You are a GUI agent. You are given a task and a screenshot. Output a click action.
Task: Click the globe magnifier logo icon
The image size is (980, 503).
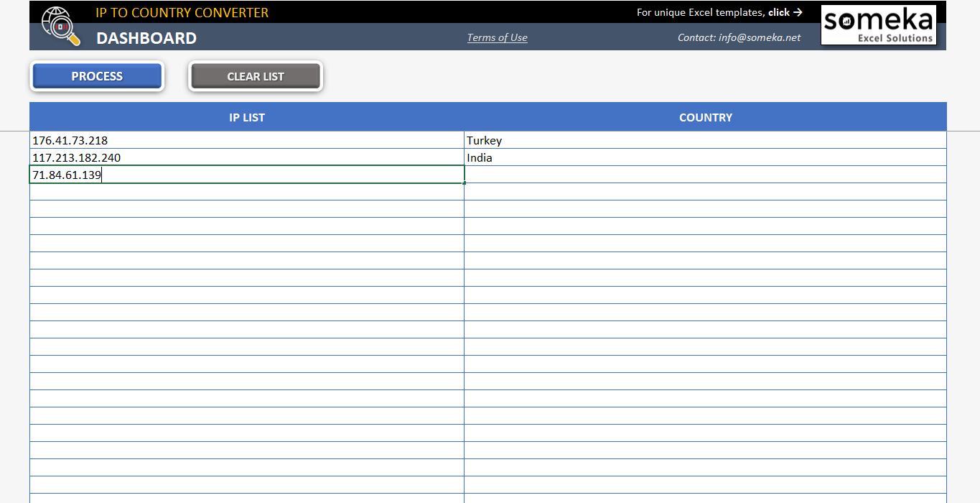(60, 25)
